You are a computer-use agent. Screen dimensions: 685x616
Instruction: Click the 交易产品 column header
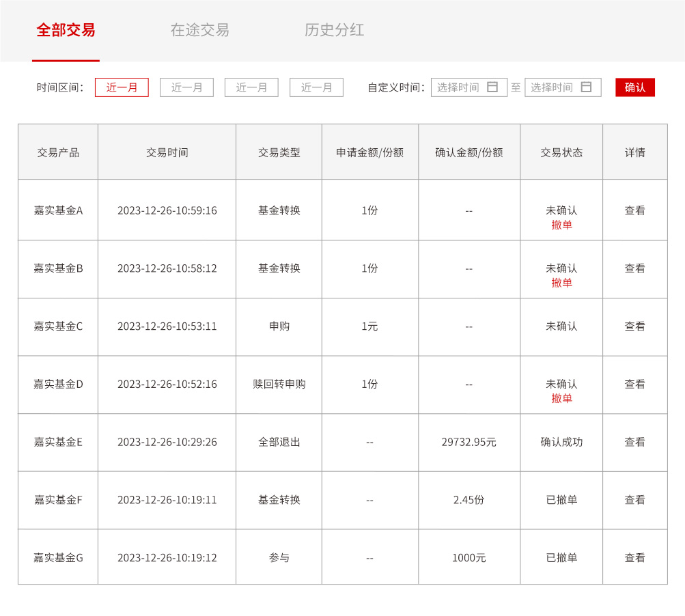click(x=58, y=152)
